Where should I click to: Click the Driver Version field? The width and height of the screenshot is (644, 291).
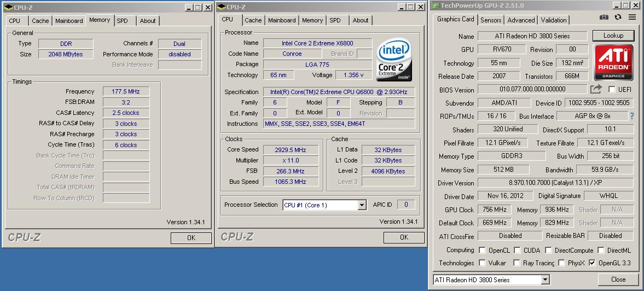(555, 183)
